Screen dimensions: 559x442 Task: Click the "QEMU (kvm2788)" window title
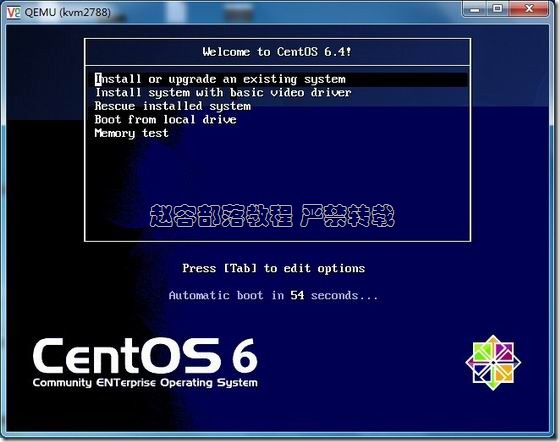coord(68,12)
